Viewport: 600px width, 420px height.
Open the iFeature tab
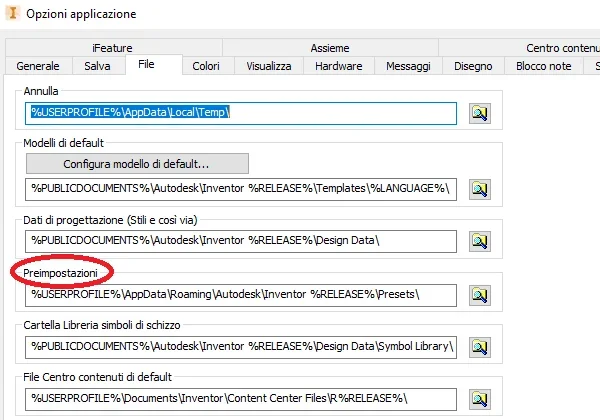point(112,48)
